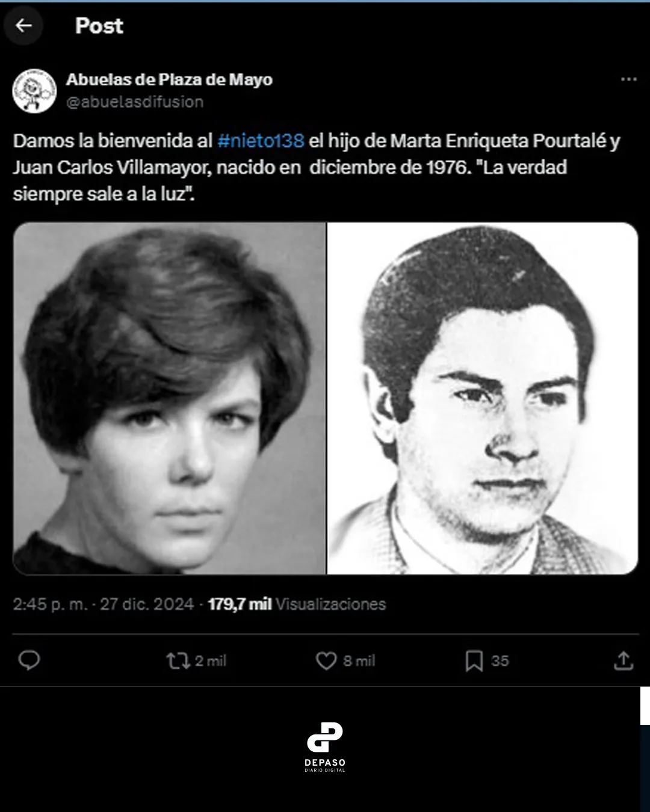Click the Abuelas de Plaza de Mayo name

point(169,79)
